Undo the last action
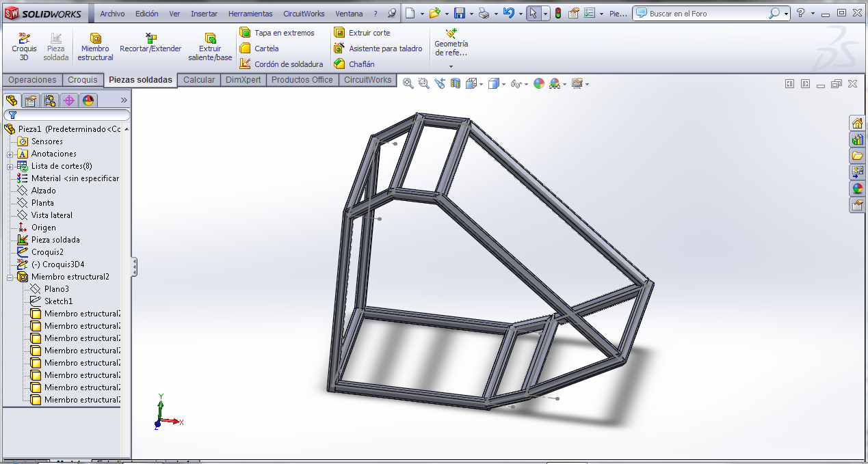868x464 pixels. click(508, 13)
